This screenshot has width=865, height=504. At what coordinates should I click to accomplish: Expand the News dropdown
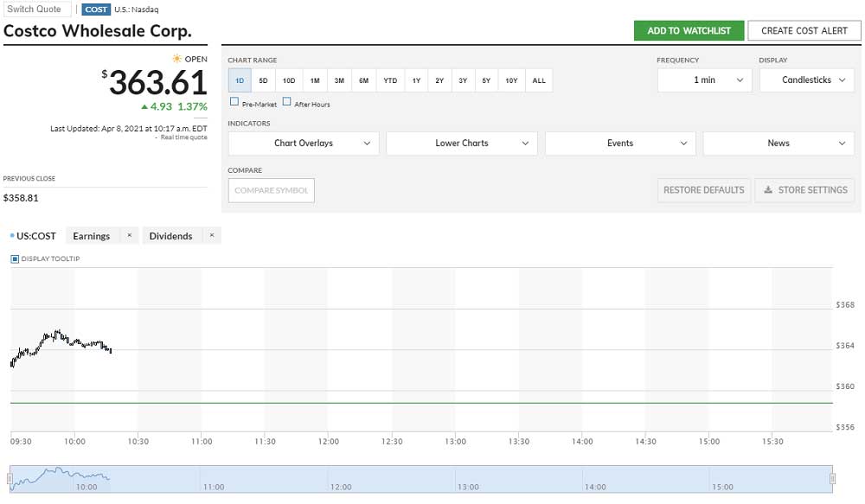778,144
